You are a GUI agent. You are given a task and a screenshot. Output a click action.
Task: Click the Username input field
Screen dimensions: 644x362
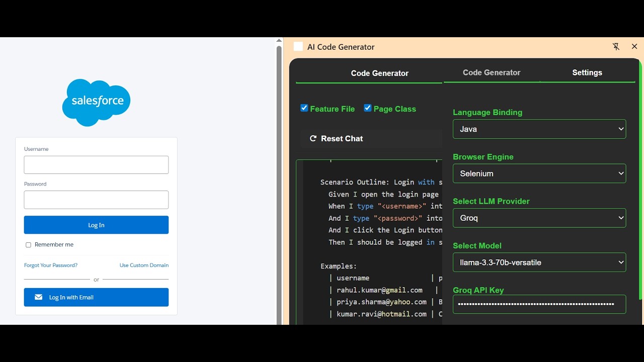click(96, 165)
